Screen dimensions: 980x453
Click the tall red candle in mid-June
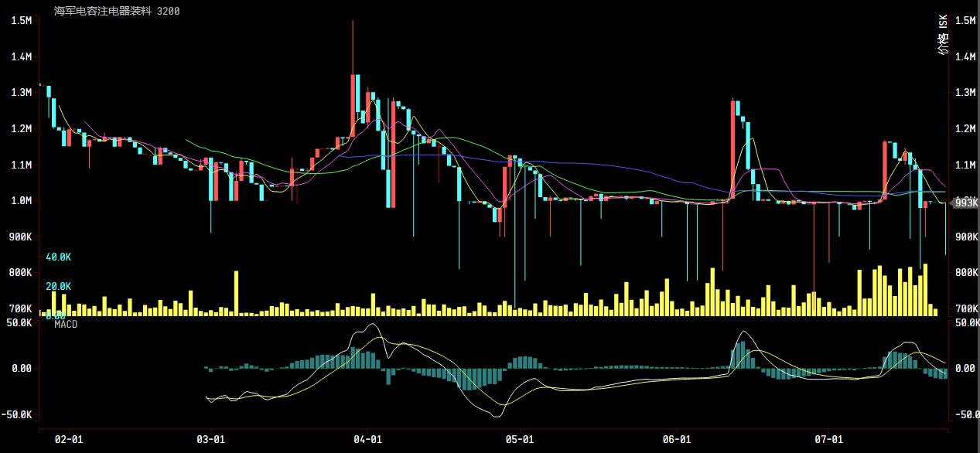point(732,147)
